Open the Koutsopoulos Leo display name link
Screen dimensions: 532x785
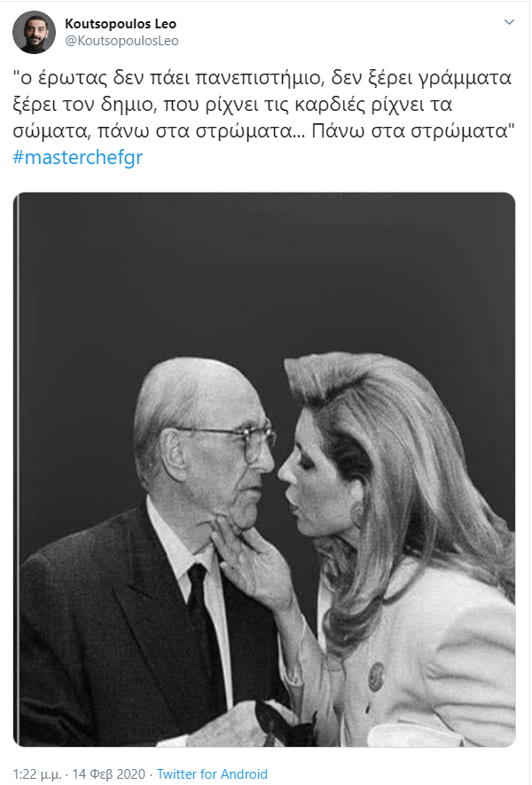(121, 24)
